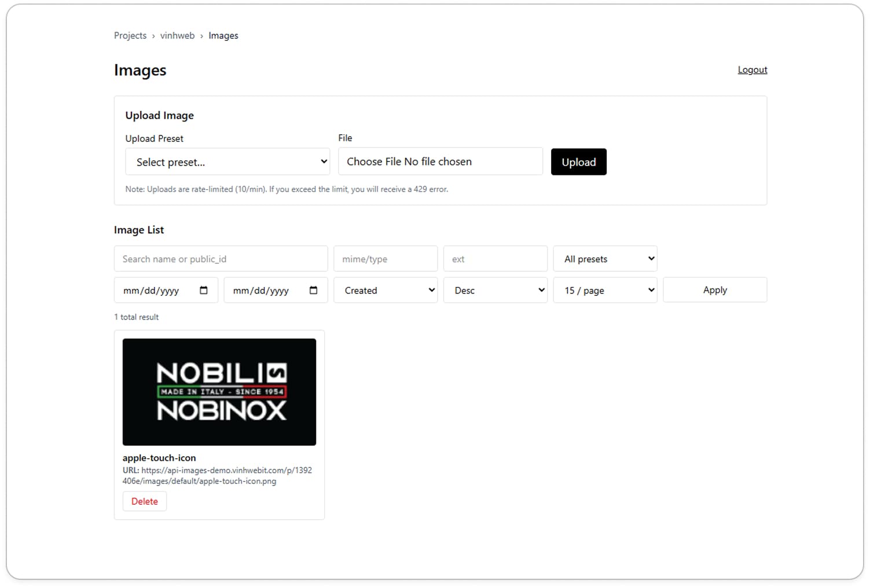Viewport: 870px width, 588px height.
Task: Apply the image list filters
Action: coord(715,289)
